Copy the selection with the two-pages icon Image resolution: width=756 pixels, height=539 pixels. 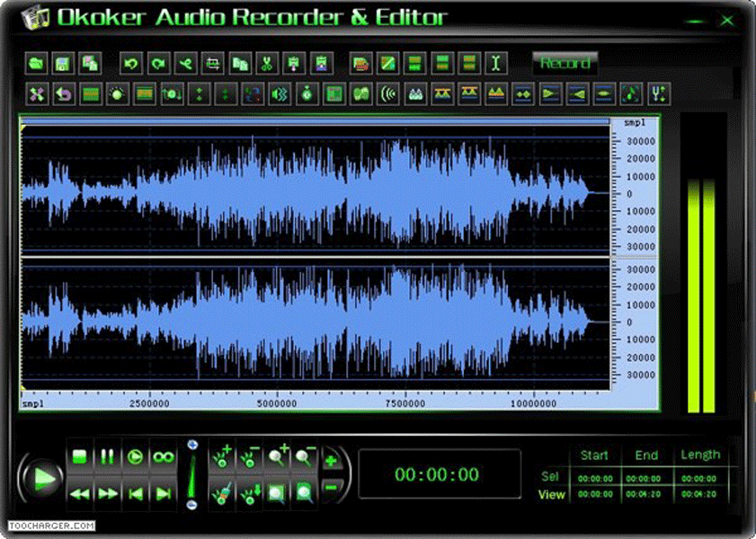click(x=240, y=64)
